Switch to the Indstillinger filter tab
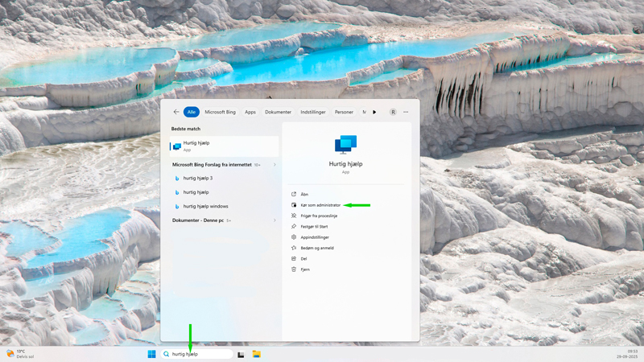Screen dimensions: 644x362 [x=313, y=112]
